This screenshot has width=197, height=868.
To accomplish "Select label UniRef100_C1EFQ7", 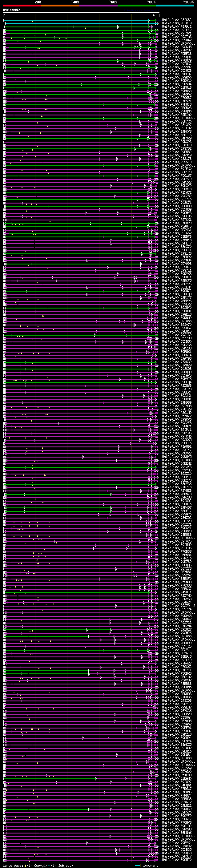I will 177,74.
